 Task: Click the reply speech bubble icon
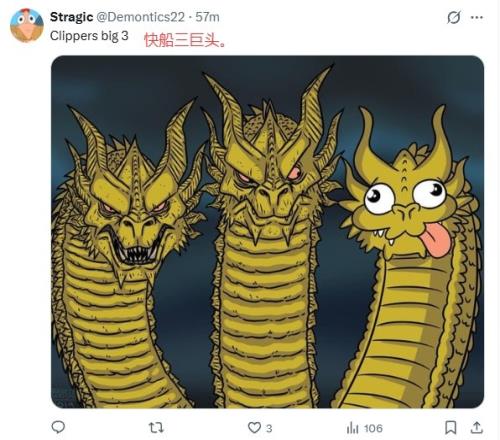pyautogui.click(x=58, y=427)
